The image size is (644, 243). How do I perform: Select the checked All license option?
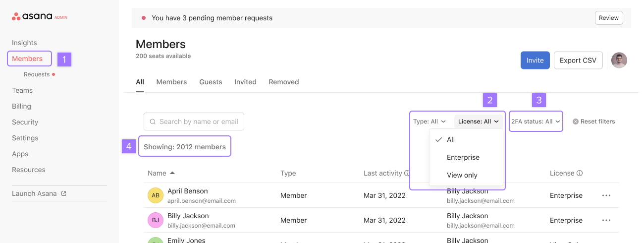(x=450, y=139)
